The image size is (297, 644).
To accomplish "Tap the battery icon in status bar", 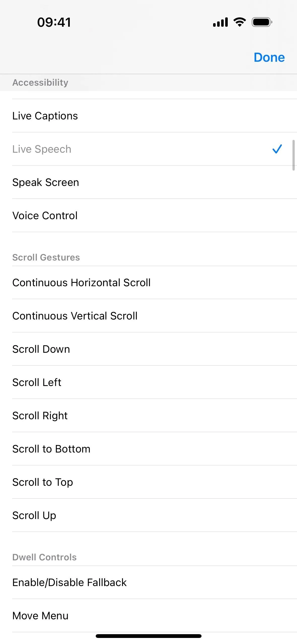I will [262, 22].
